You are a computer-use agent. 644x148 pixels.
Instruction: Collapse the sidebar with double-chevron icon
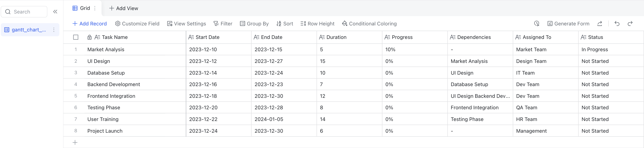[55, 12]
